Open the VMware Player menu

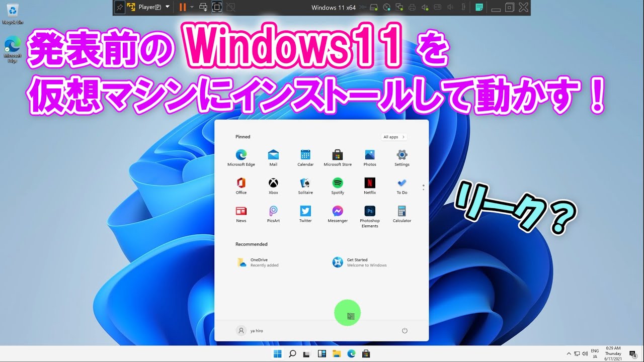(149, 7)
